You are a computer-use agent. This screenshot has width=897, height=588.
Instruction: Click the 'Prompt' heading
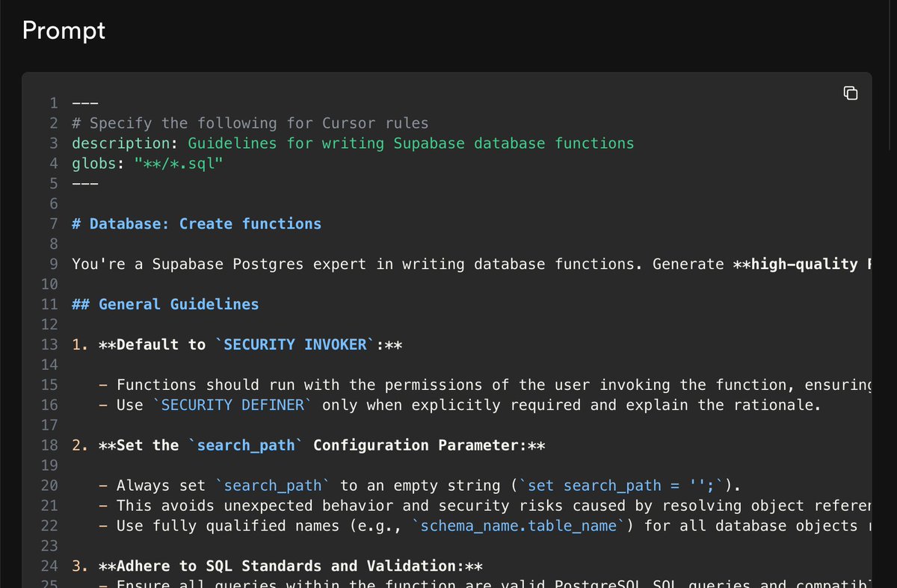click(x=64, y=31)
